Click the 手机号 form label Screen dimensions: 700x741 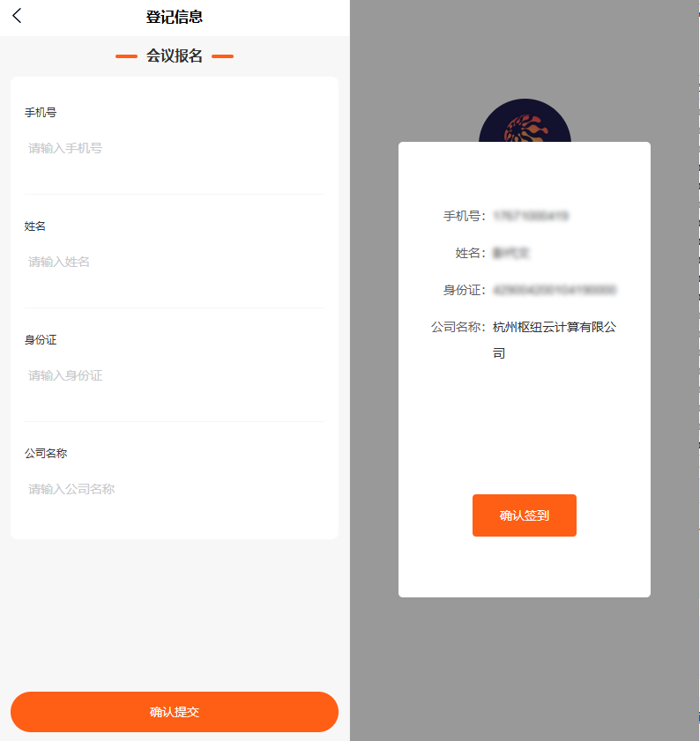click(x=41, y=113)
